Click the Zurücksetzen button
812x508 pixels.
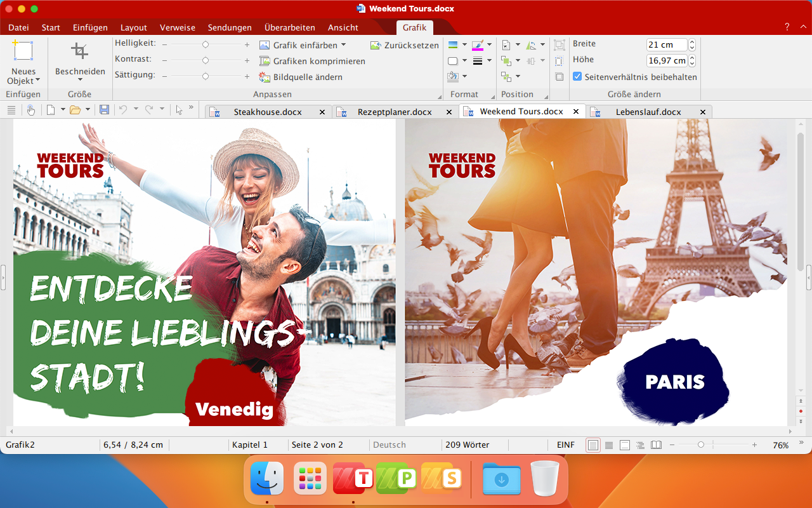405,45
